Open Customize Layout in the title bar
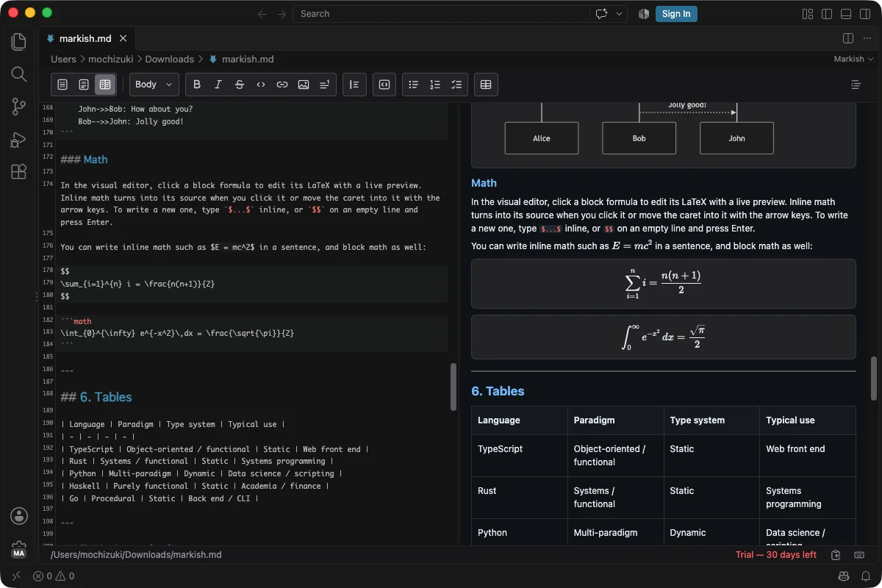The image size is (882, 588). pyautogui.click(x=808, y=13)
